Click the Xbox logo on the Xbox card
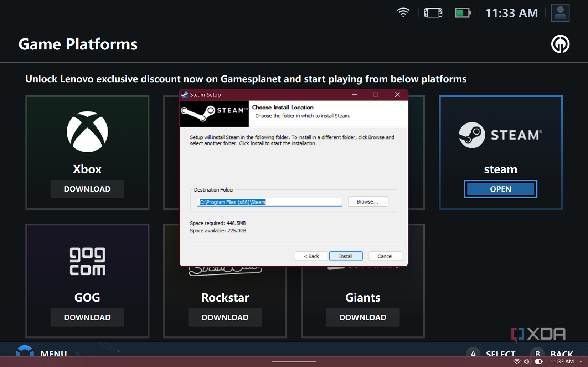Screen dimensions: 588x367 tap(87, 132)
